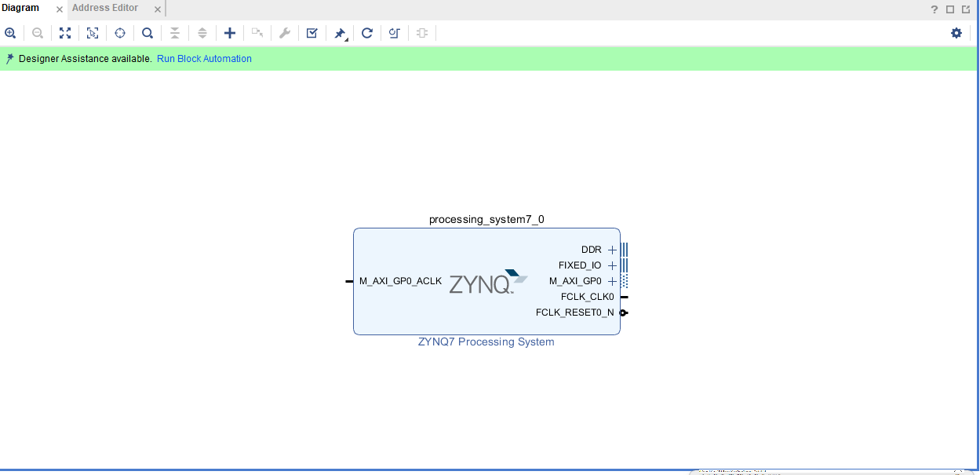Close the Diagram tab

[60, 9]
